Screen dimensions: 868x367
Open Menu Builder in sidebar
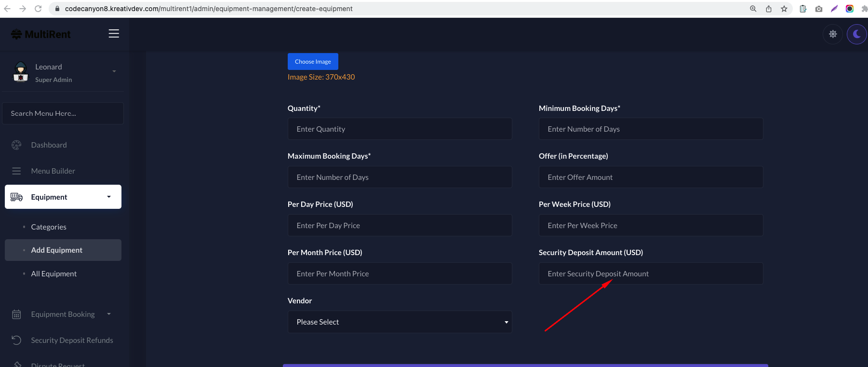pos(53,171)
